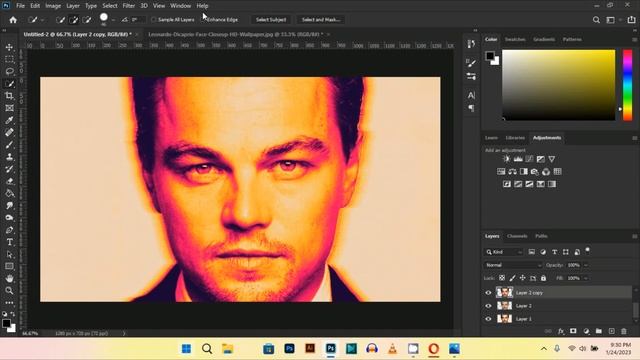Switch to the Paths tab
Image resolution: width=640 pixels, height=360 pixels.
coord(541,236)
